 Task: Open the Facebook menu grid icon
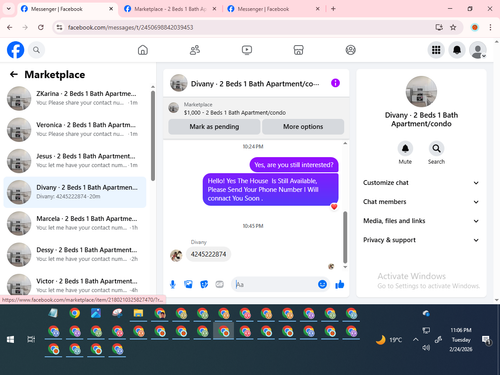pos(436,50)
